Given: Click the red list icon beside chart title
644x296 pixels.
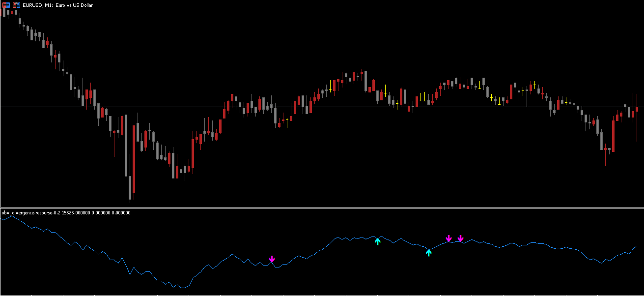Looking at the screenshot, I should point(6,5).
